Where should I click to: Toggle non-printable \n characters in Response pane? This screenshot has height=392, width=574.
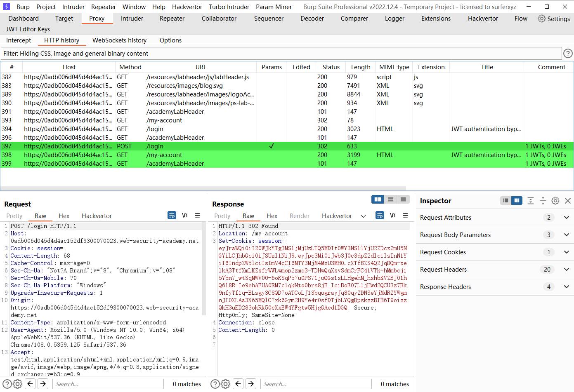click(393, 215)
